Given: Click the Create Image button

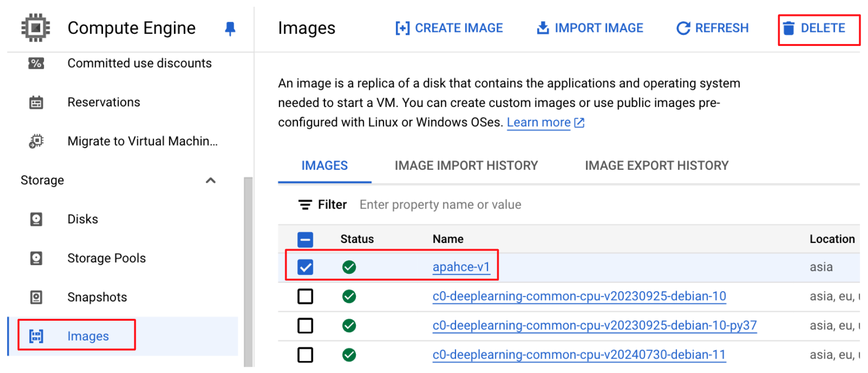Looking at the screenshot, I should pos(449,28).
